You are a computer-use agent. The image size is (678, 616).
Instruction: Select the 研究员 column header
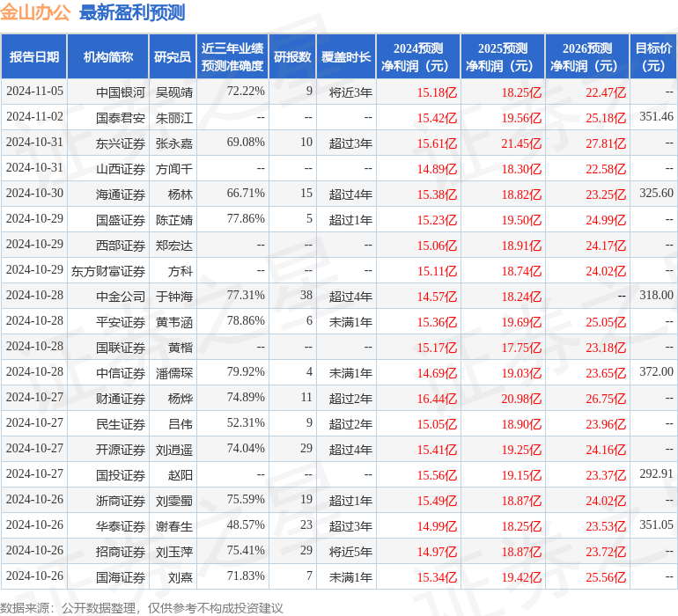pos(173,56)
